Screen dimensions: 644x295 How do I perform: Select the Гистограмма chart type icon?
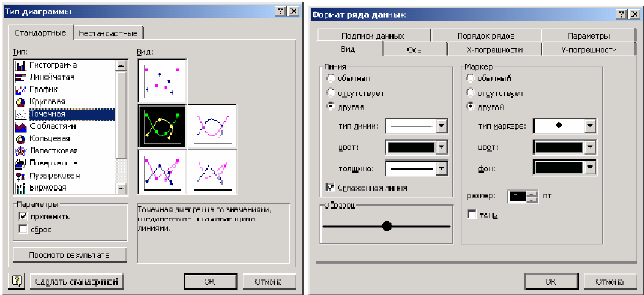coord(21,65)
